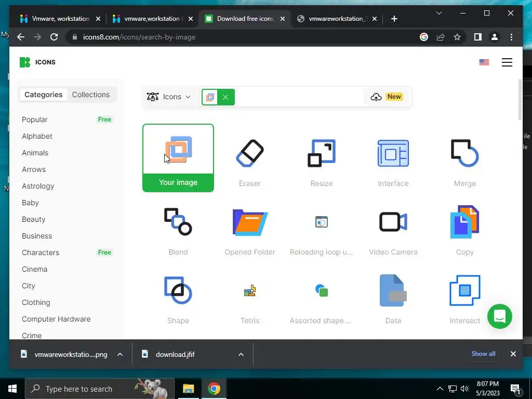Open the Windows Start menu
Image resolution: width=532 pixels, height=399 pixels.
pyautogui.click(x=12, y=389)
